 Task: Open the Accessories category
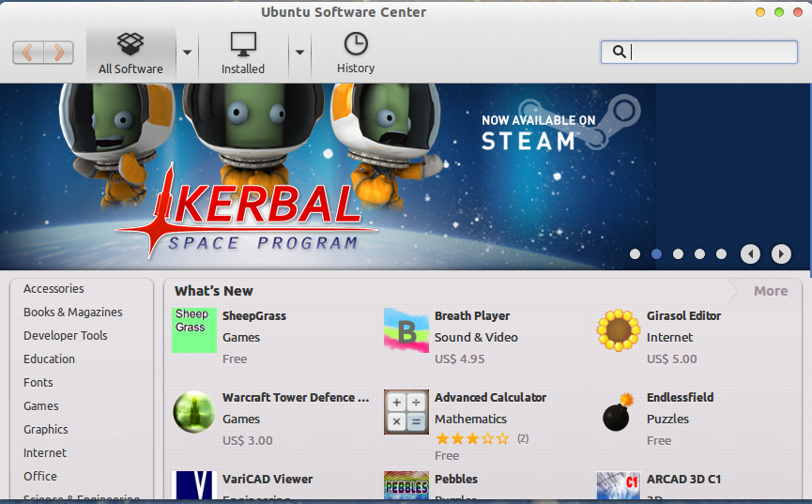(x=54, y=288)
